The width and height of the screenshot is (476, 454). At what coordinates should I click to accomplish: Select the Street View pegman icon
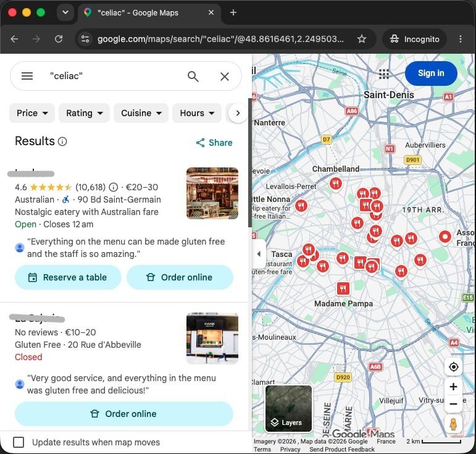click(454, 424)
